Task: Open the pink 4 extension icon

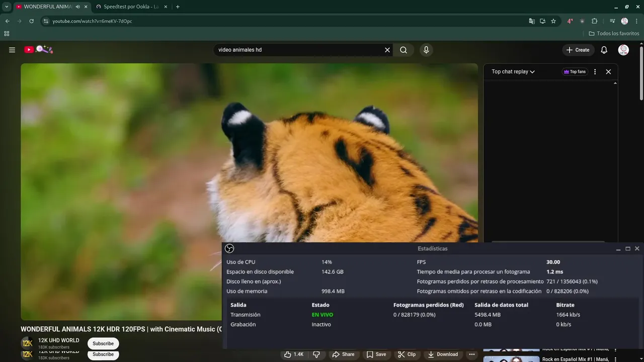Action: (570, 21)
